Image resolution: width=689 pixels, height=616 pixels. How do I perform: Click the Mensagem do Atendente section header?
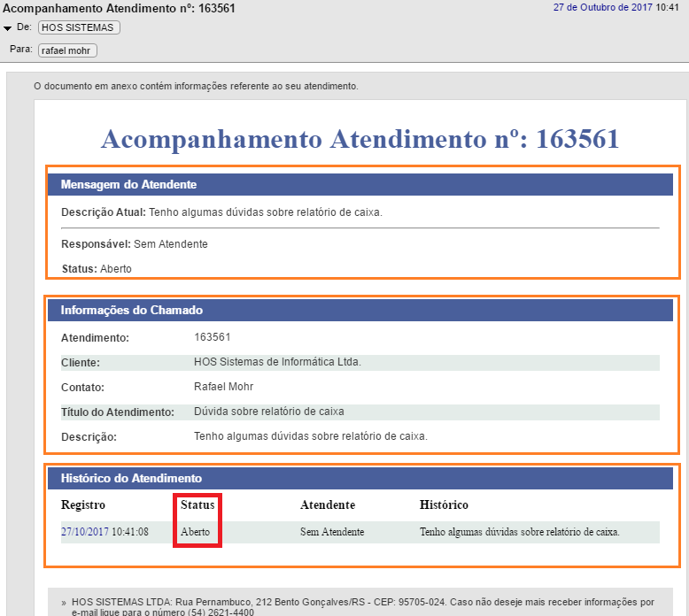pyautogui.click(x=128, y=185)
